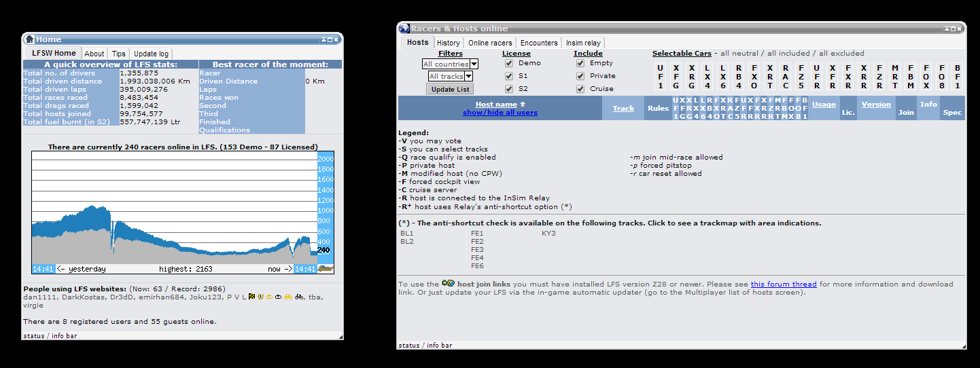
Task: Toggle the FBM selectable car box
Action: (911, 77)
